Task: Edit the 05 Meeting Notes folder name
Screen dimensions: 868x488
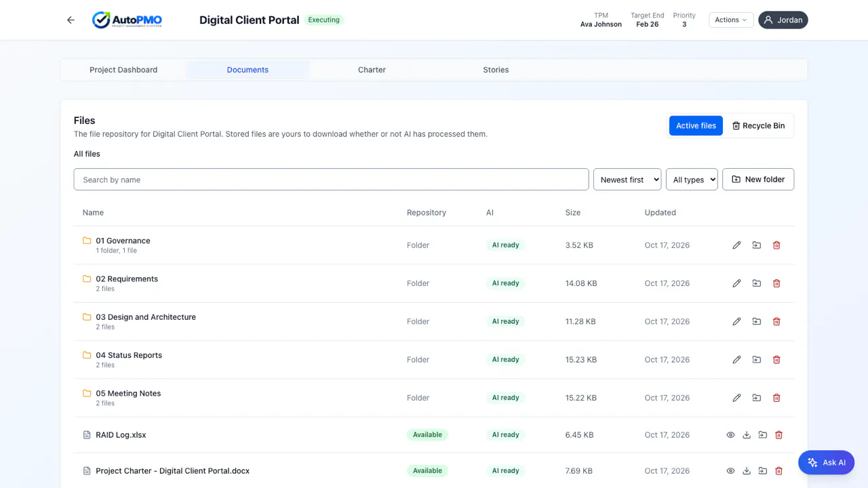Action: coord(736,398)
